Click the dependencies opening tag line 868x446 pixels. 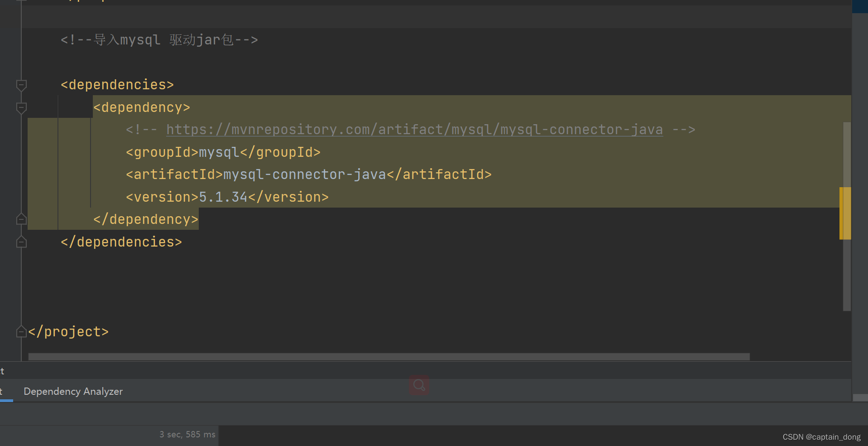tap(117, 84)
